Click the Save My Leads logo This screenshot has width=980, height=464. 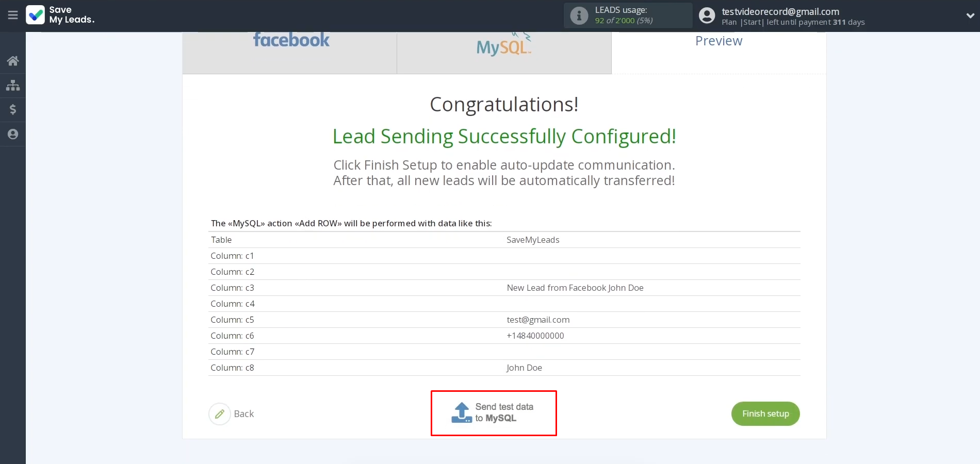pos(60,15)
